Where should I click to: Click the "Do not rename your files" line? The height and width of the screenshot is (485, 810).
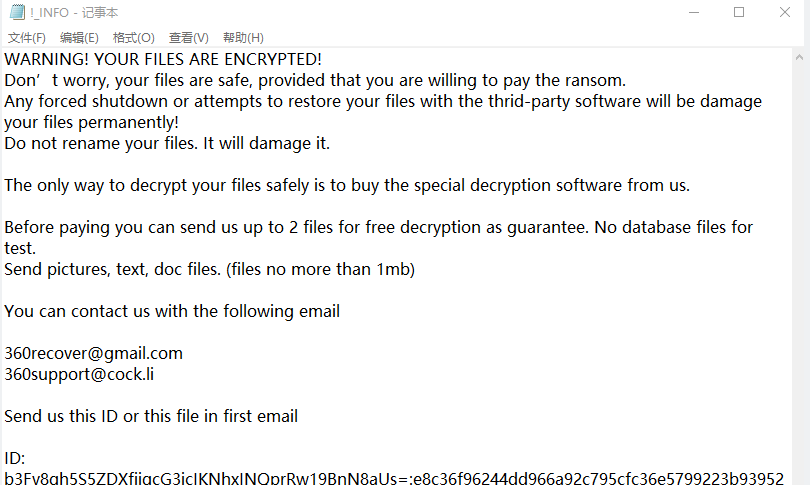point(167,143)
